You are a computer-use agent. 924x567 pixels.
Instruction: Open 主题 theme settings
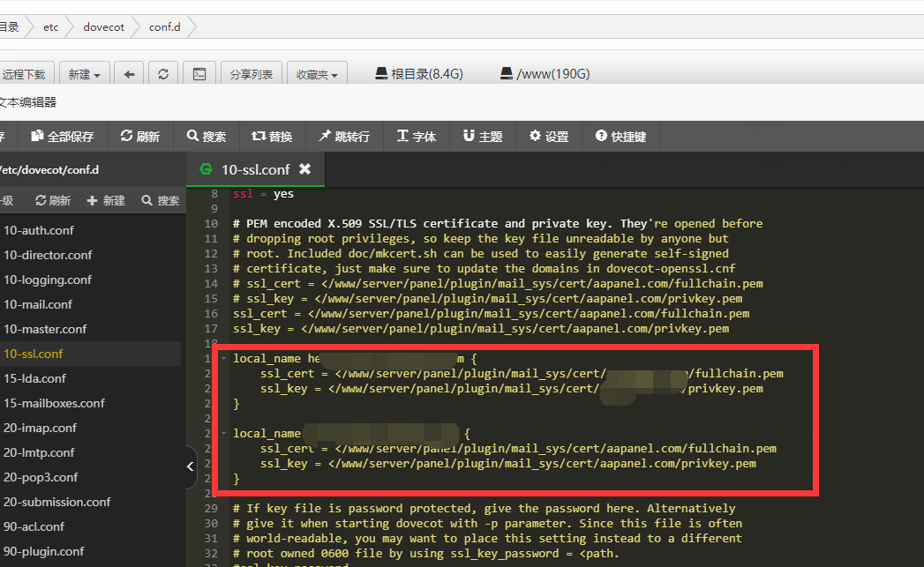click(x=483, y=137)
